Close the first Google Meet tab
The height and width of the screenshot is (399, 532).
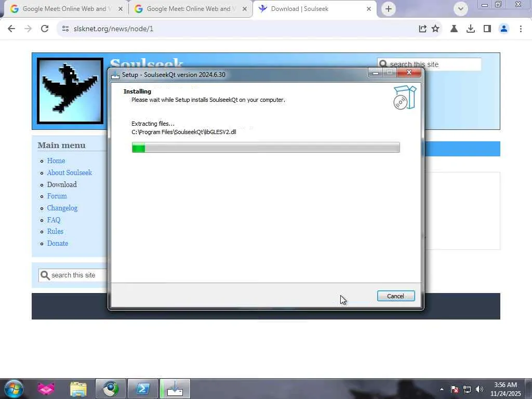[x=121, y=9]
